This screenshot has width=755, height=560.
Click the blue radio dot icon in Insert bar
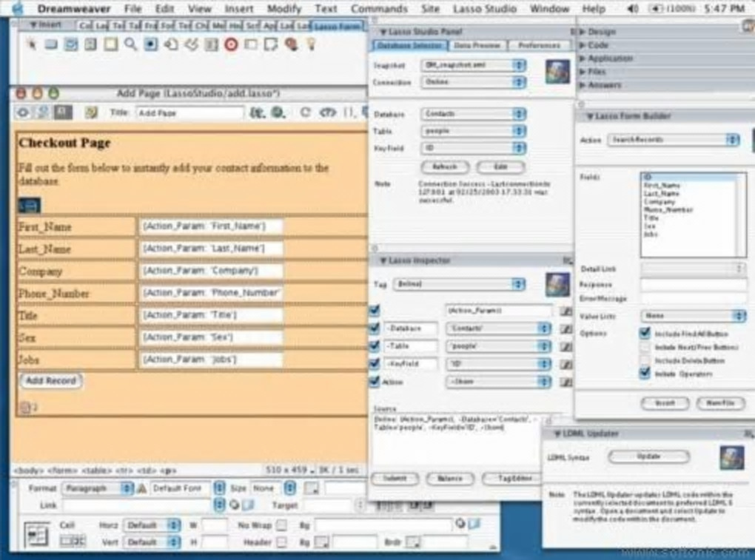[x=151, y=44]
